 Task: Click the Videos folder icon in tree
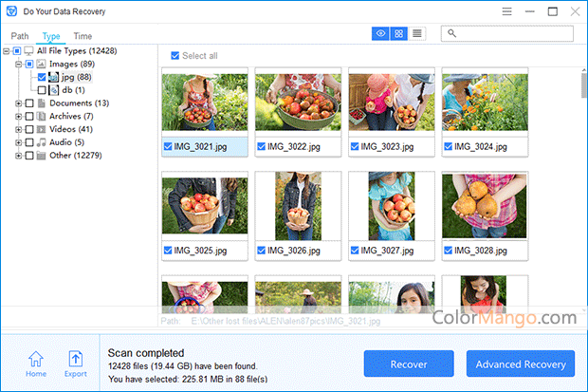point(41,129)
